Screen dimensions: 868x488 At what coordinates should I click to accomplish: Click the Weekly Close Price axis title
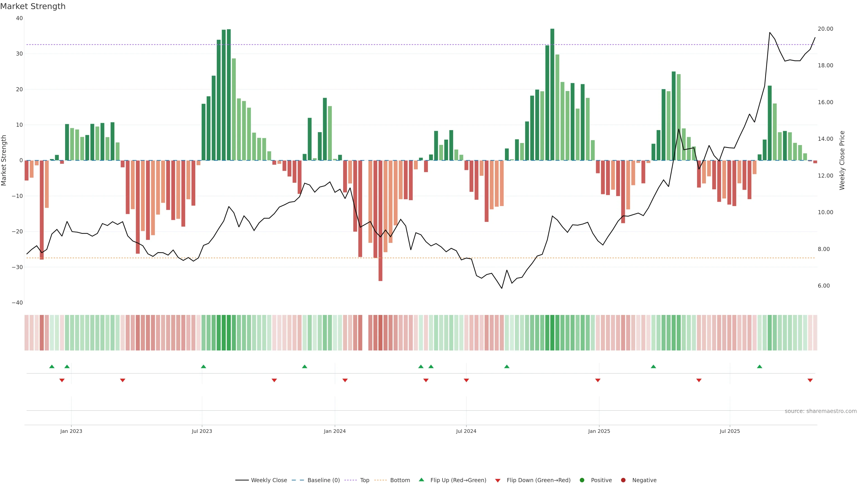pyautogui.click(x=842, y=160)
